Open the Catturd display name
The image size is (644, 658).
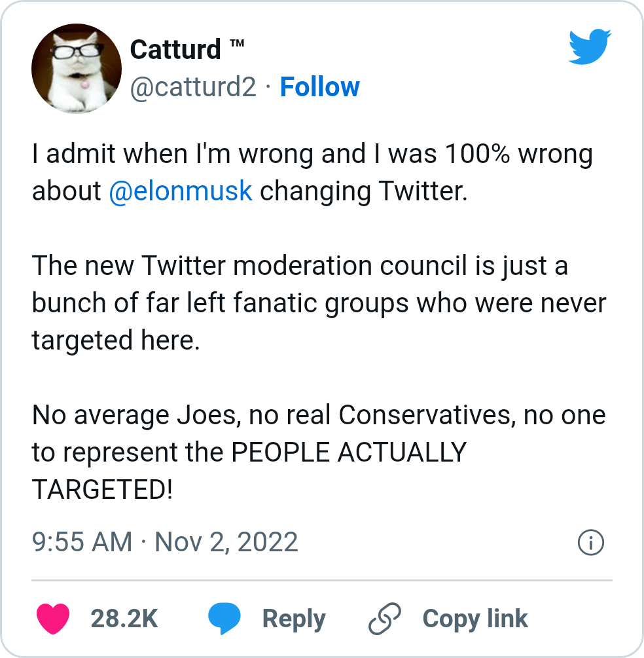[175, 49]
